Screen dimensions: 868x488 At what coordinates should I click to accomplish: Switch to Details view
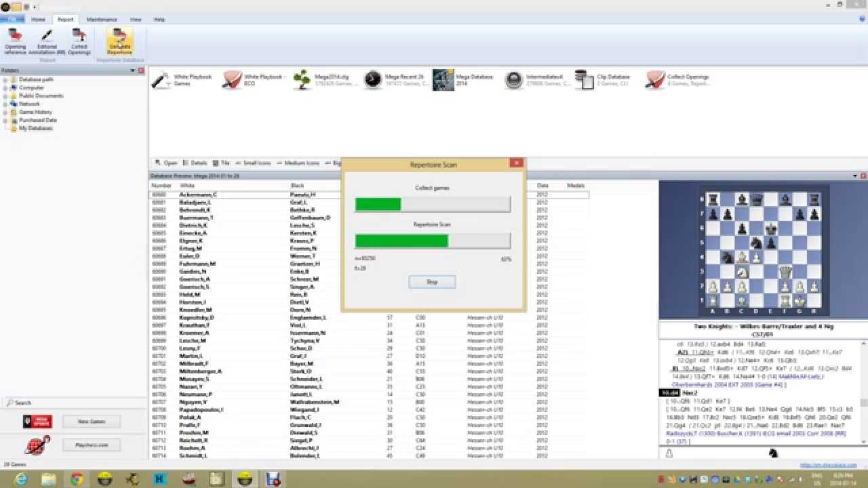195,163
